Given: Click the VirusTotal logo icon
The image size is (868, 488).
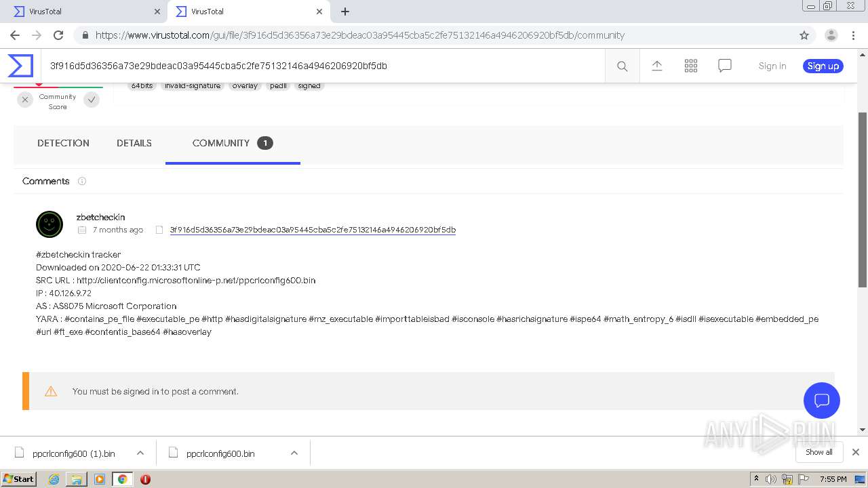Looking at the screenshot, I should pos(20,66).
